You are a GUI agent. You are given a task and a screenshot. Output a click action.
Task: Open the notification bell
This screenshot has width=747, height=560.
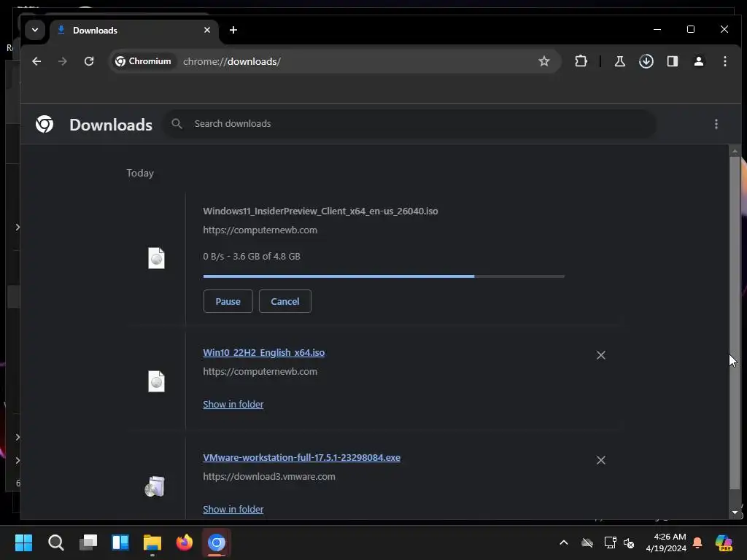(x=697, y=542)
